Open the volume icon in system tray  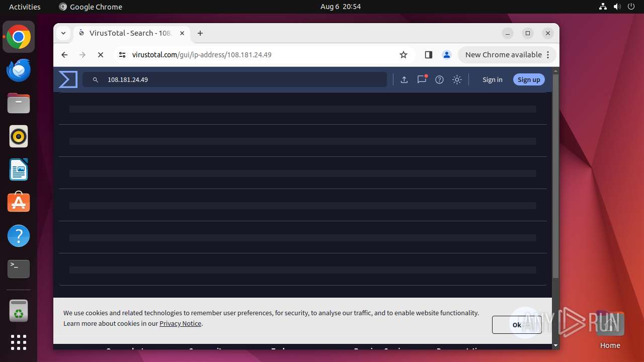[617, 7]
